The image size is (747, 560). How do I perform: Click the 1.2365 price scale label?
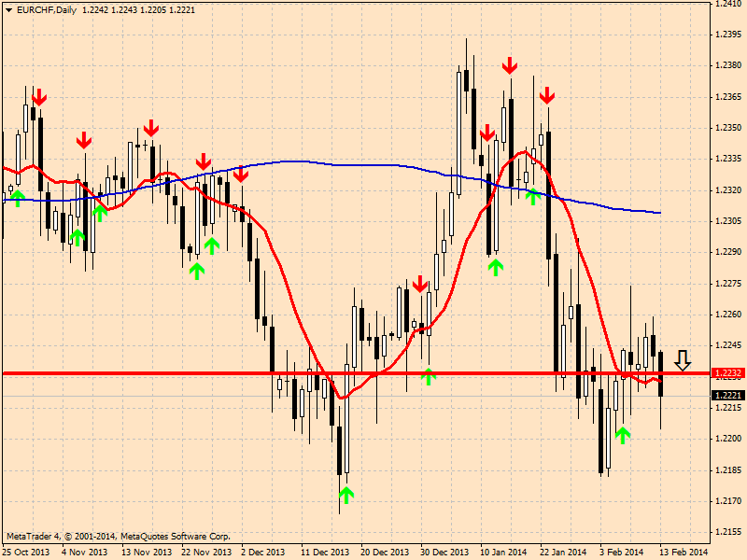coord(728,97)
